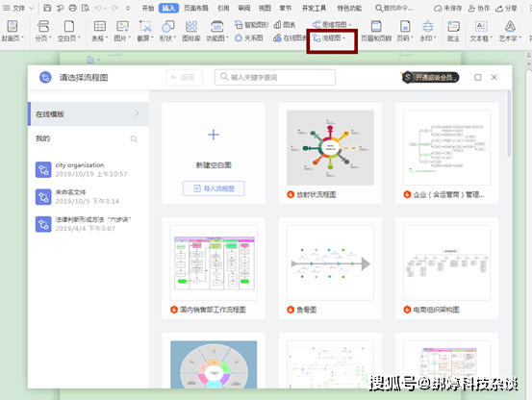Click the template list vertical scrollbar
Image resolution: width=532 pixels, height=400 pixels.
pyautogui.click(x=509, y=124)
